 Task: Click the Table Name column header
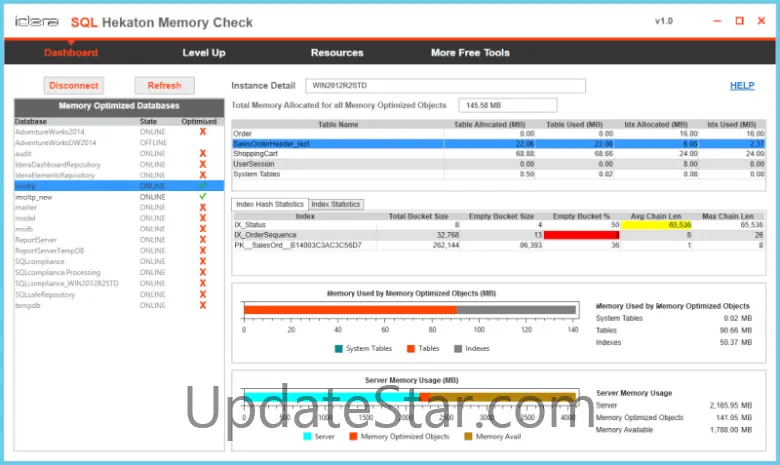(x=338, y=124)
